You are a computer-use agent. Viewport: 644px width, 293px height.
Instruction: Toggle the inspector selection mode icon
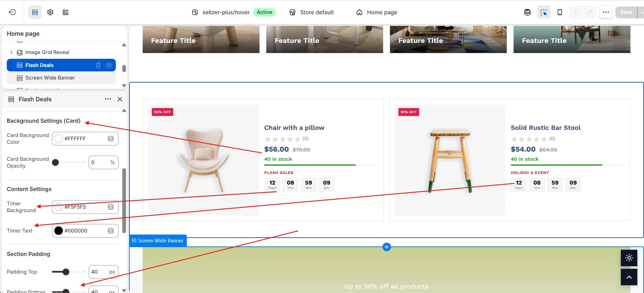(544, 12)
